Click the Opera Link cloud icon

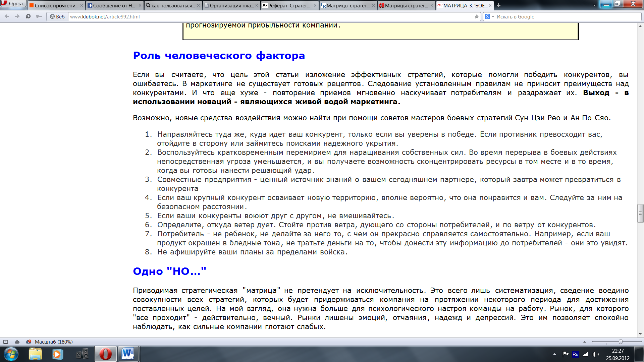[17, 342]
